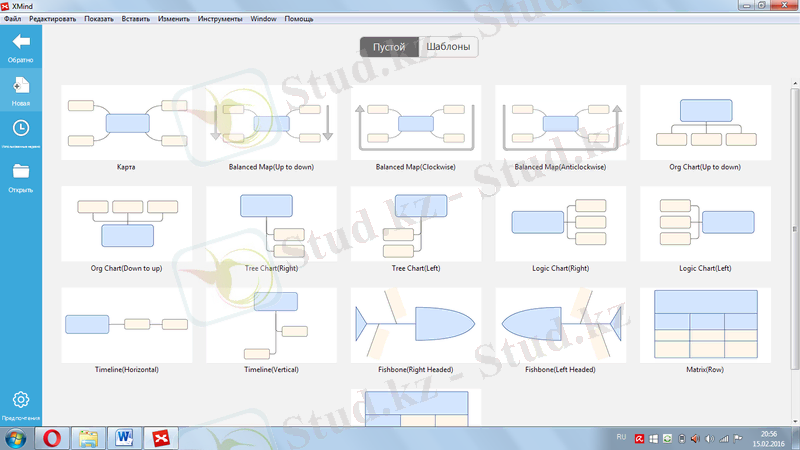Choose the Карта map structure thumbnail
The image size is (800, 450).
127,122
